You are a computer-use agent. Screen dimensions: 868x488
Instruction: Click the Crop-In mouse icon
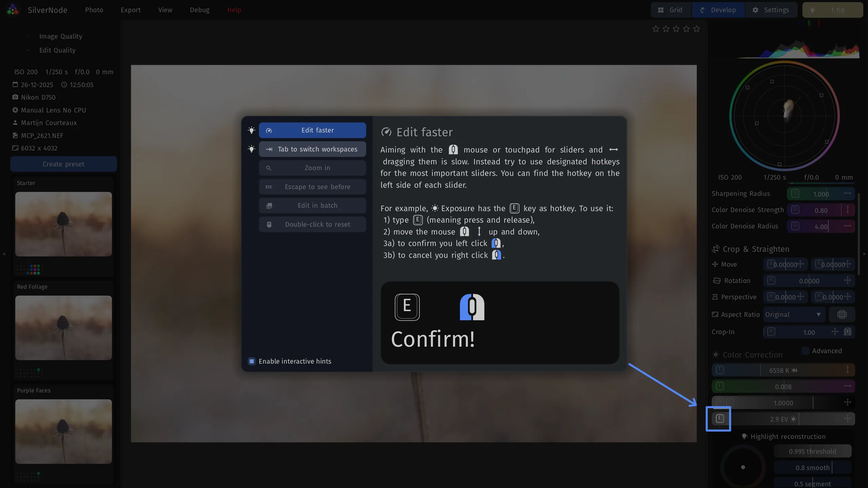pos(847,331)
